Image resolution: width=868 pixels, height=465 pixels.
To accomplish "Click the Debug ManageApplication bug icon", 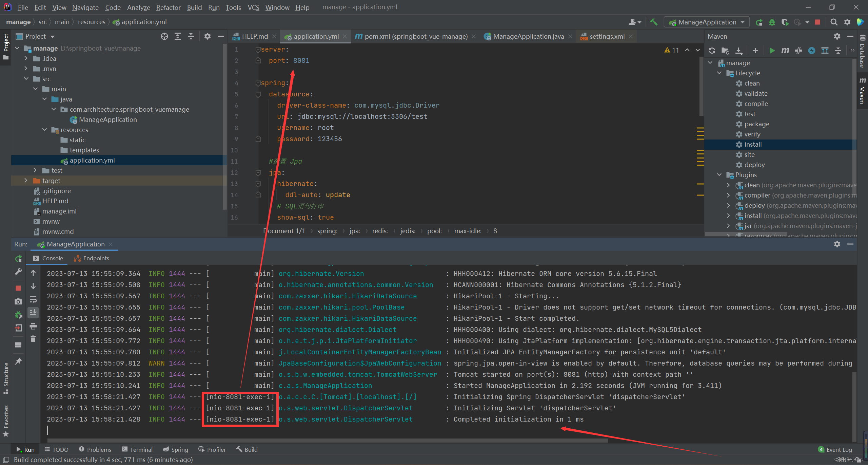I will 772,22.
